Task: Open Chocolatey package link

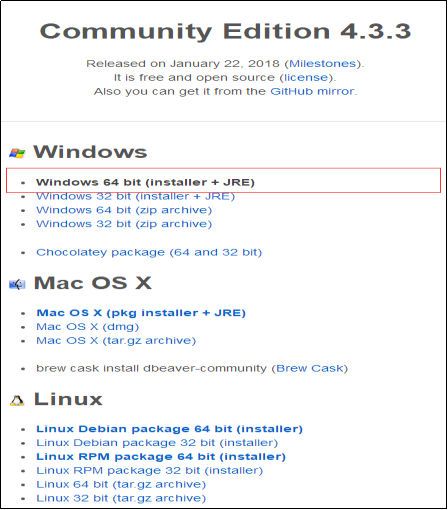Action: (149, 252)
